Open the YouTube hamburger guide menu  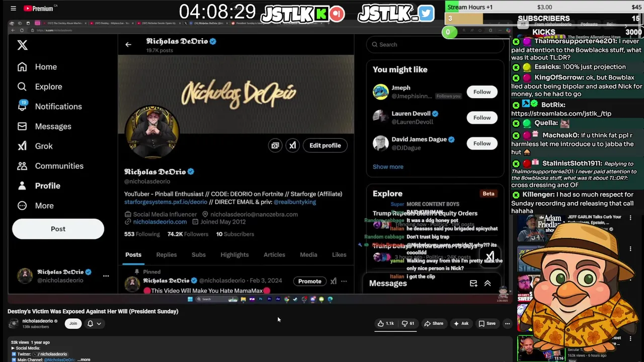point(14,9)
